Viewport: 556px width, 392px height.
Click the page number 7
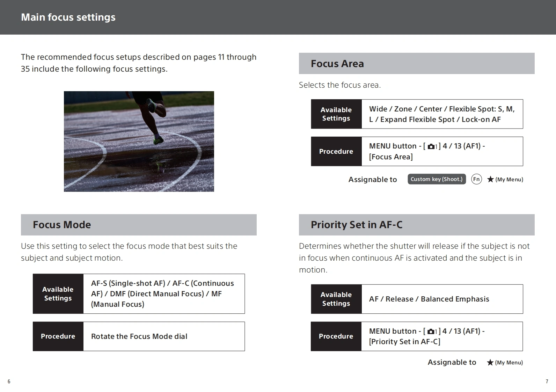(547, 382)
